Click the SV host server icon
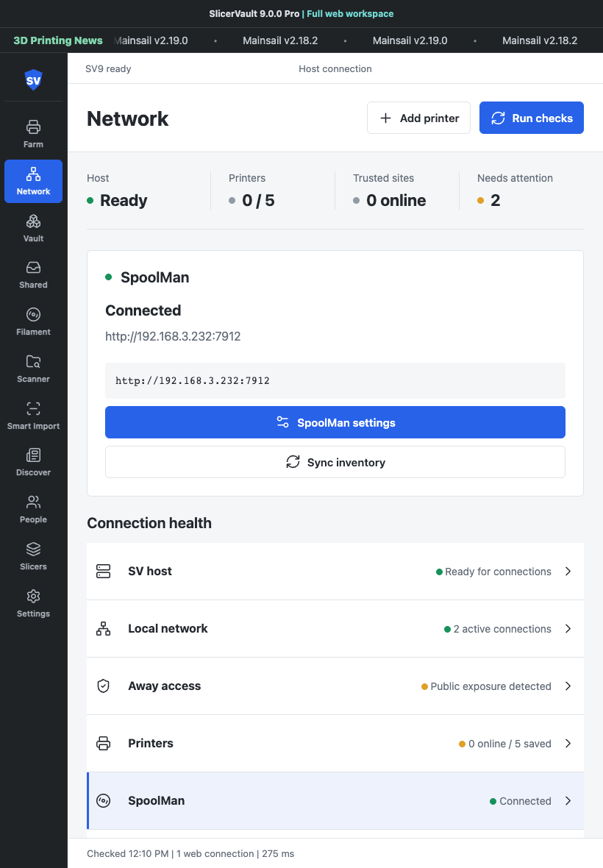The image size is (603, 868). click(x=104, y=572)
